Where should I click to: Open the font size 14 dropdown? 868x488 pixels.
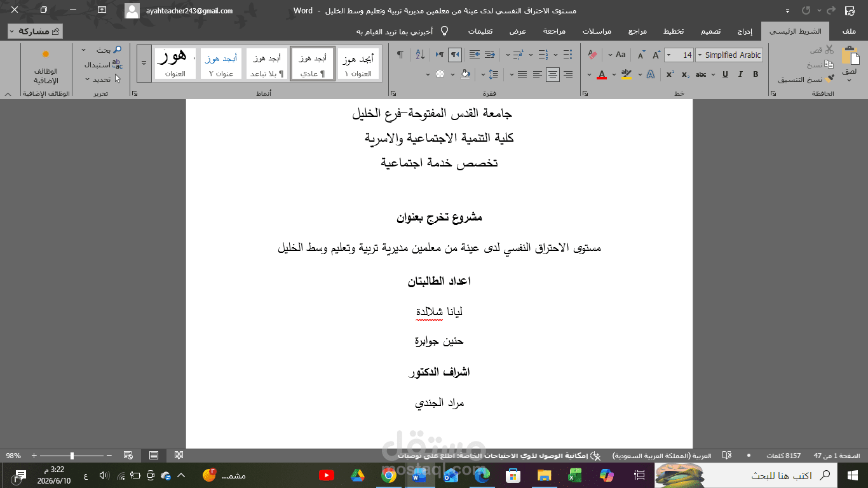669,55
